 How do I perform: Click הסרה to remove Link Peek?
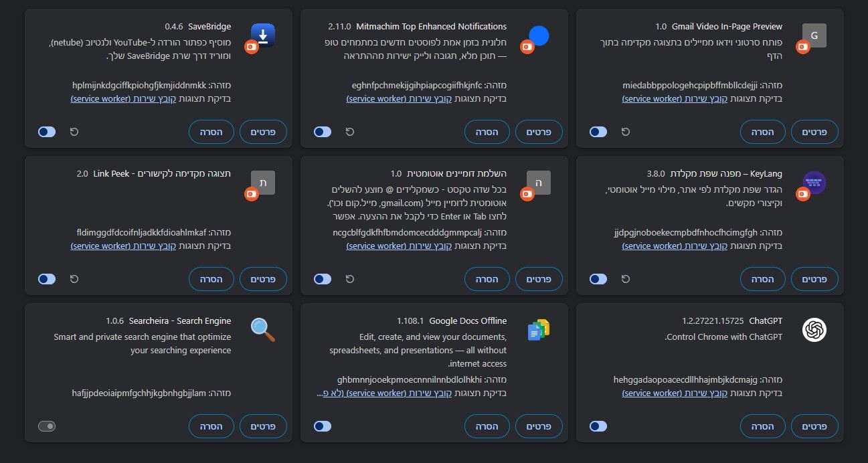pyautogui.click(x=211, y=279)
